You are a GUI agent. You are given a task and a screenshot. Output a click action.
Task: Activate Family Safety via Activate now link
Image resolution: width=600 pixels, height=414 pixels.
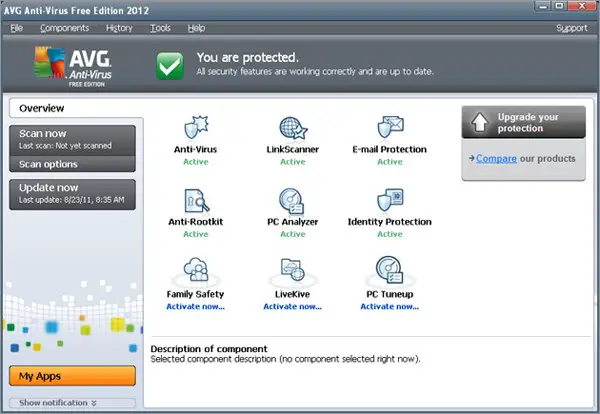point(196,306)
